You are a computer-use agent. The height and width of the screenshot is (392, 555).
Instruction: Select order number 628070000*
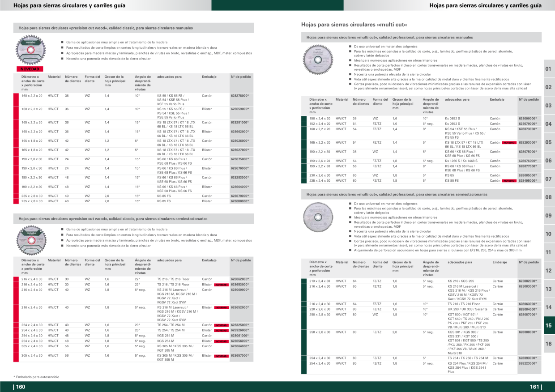528,124
